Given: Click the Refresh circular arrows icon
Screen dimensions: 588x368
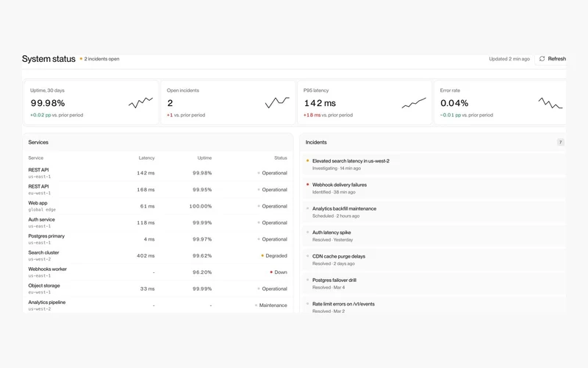Looking at the screenshot, I should 542,59.
